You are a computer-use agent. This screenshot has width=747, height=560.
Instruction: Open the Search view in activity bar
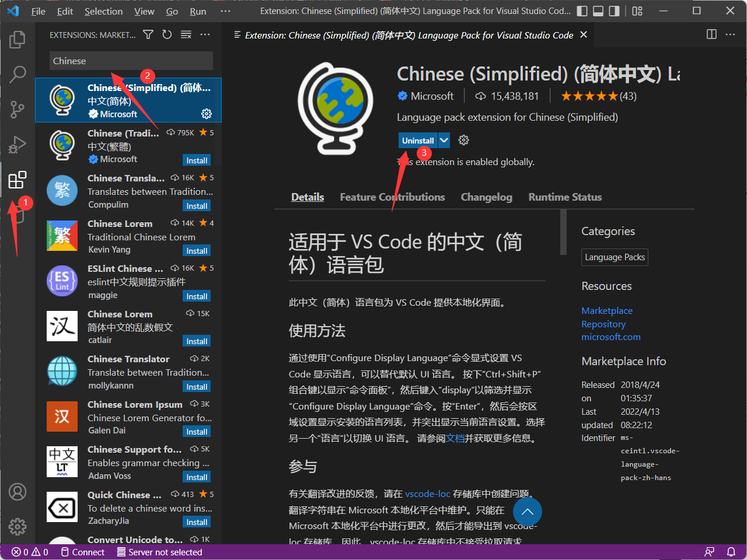pyautogui.click(x=18, y=74)
